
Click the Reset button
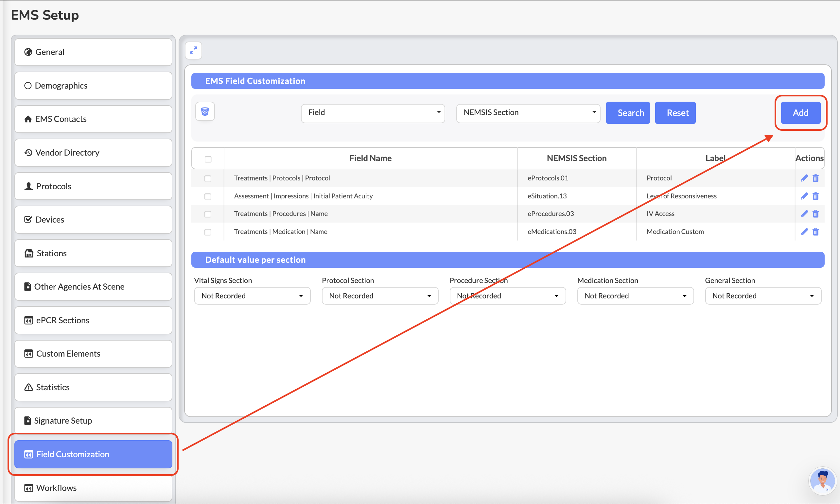coord(675,113)
